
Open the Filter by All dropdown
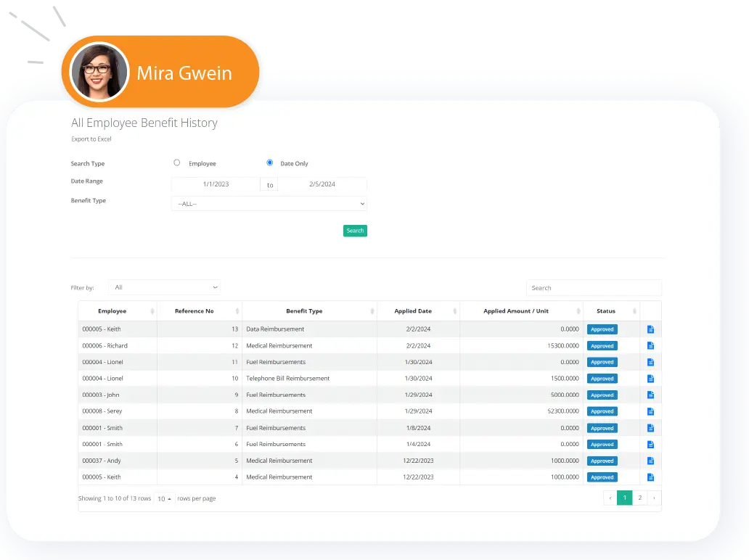pyautogui.click(x=164, y=287)
